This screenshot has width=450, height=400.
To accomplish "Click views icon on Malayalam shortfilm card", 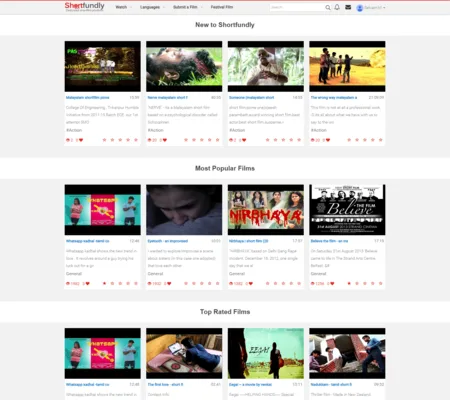I will point(68,140).
